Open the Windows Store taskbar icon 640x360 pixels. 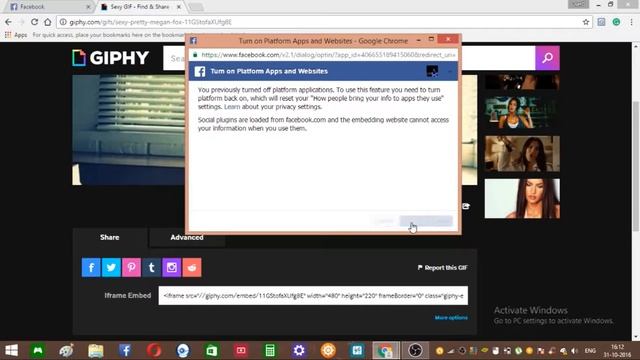tap(212, 351)
